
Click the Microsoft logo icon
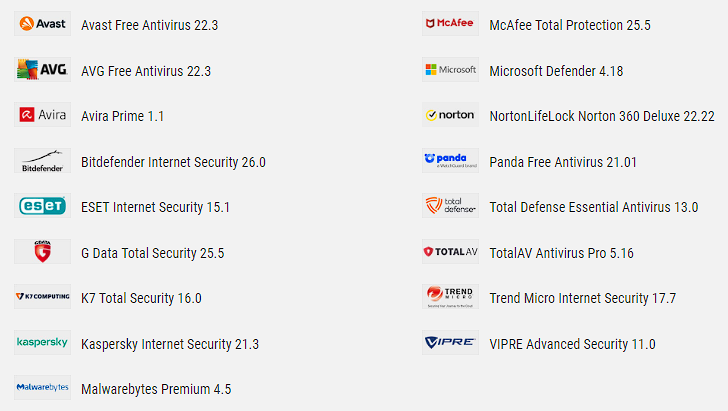click(x=450, y=70)
